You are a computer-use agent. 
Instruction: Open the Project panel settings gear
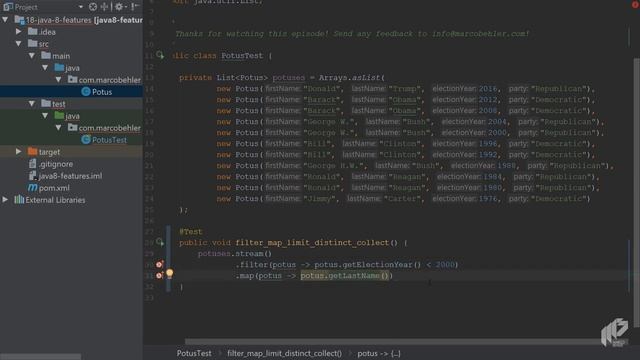pos(119,7)
